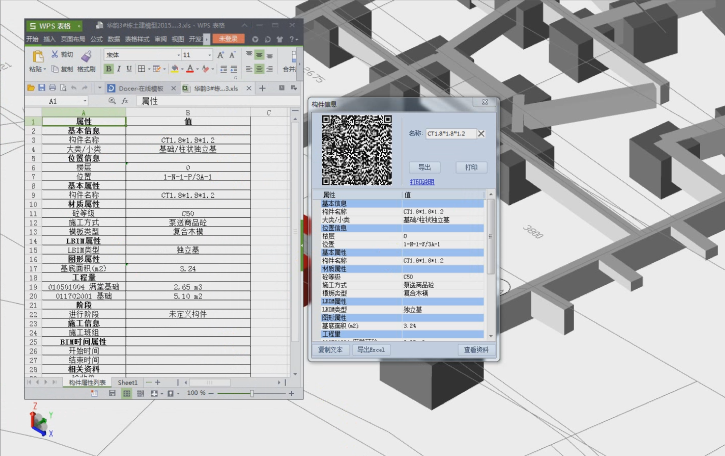Open the 插入 (Insert) ribbon tab
Viewport: 725px width, 456px height.
pos(50,38)
